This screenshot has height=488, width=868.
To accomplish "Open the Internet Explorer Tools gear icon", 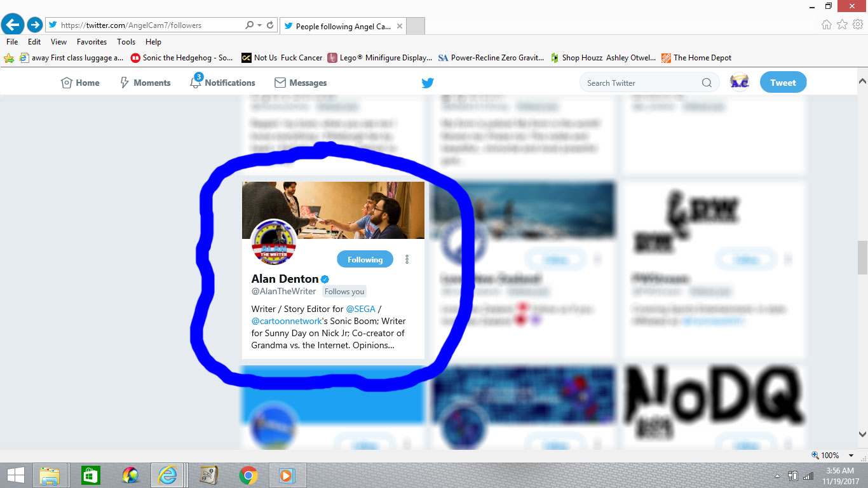I will (x=857, y=25).
